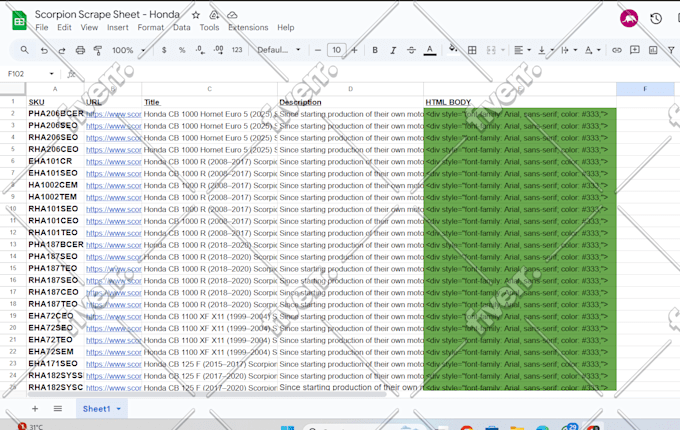Open All Sheets list icon
The height and width of the screenshot is (430, 680).
pyautogui.click(x=58, y=408)
